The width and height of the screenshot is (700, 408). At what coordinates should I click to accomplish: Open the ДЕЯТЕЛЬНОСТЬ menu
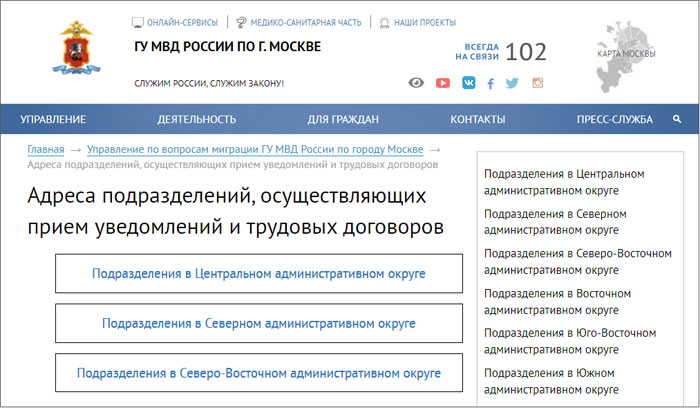click(x=196, y=120)
